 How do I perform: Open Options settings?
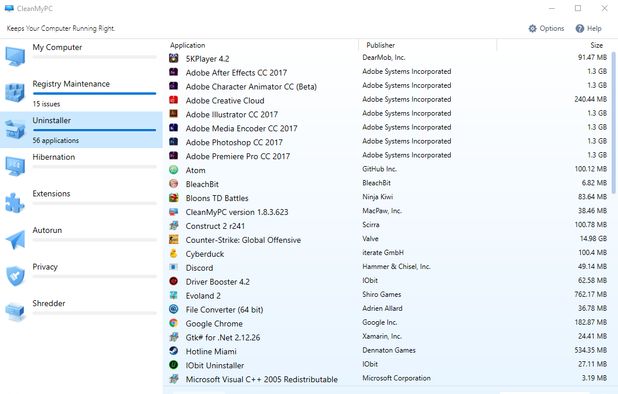click(x=546, y=28)
